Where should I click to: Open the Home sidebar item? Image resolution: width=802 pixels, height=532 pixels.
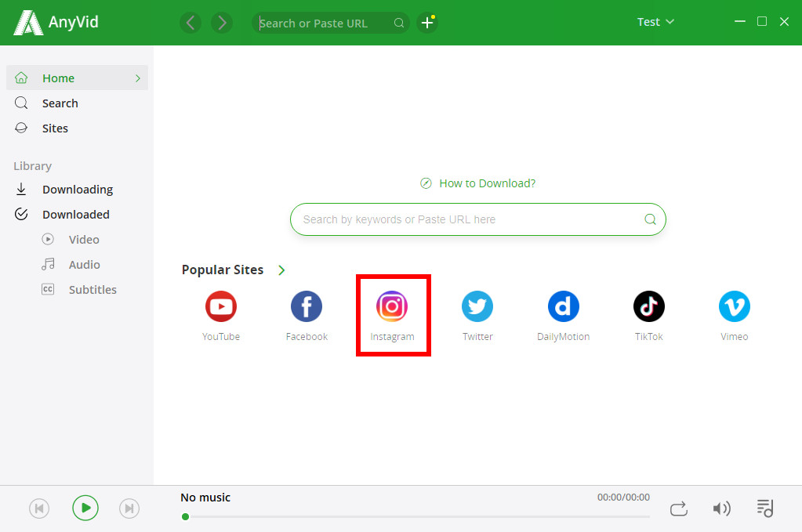pyautogui.click(x=78, y=78)
